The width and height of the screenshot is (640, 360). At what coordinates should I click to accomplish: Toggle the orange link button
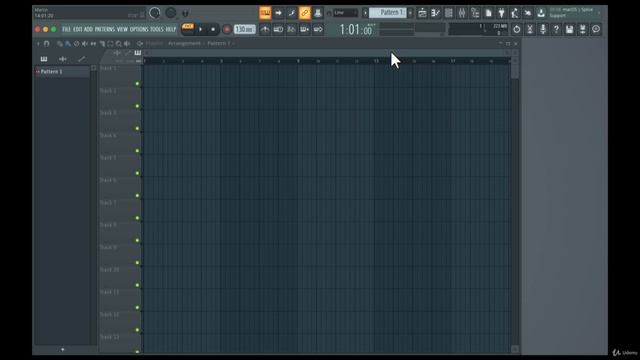pyautogui.click(x=304, y=13)
